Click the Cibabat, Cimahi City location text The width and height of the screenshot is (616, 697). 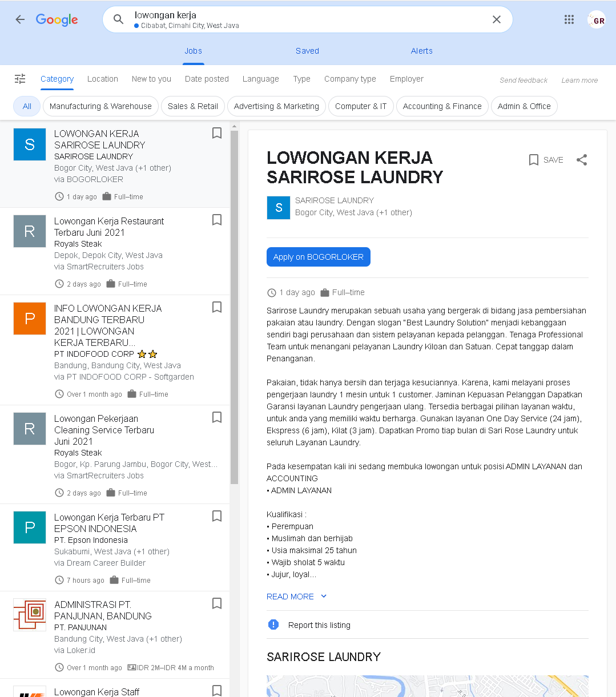tap(190, 26)
